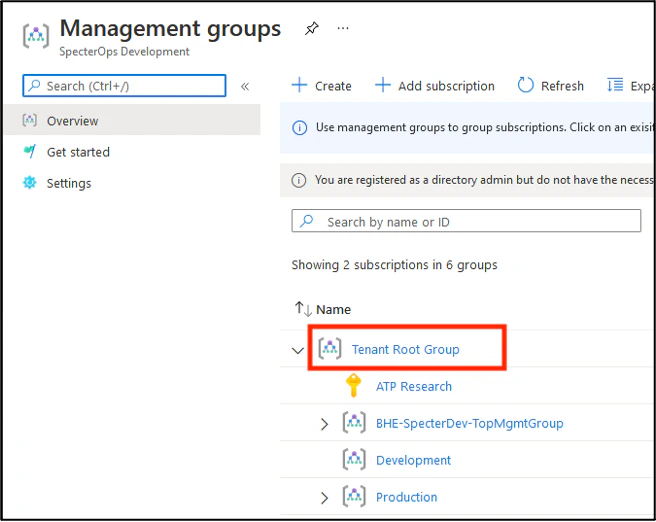The width and height of the screenshot is (656, 522).
Task: Click the BHE-SpecterDev-TopMgmtGroup icon
Action: (x=353, y=423)
